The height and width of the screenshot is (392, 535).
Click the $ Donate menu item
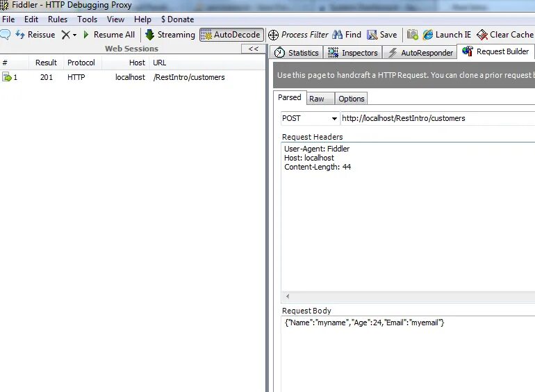tap(177, 19)
